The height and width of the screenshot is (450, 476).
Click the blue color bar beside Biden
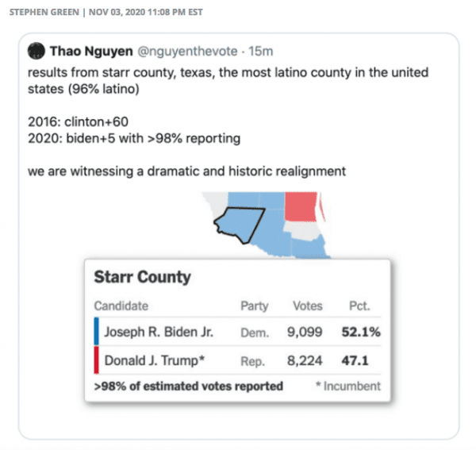tap(96, 331)
